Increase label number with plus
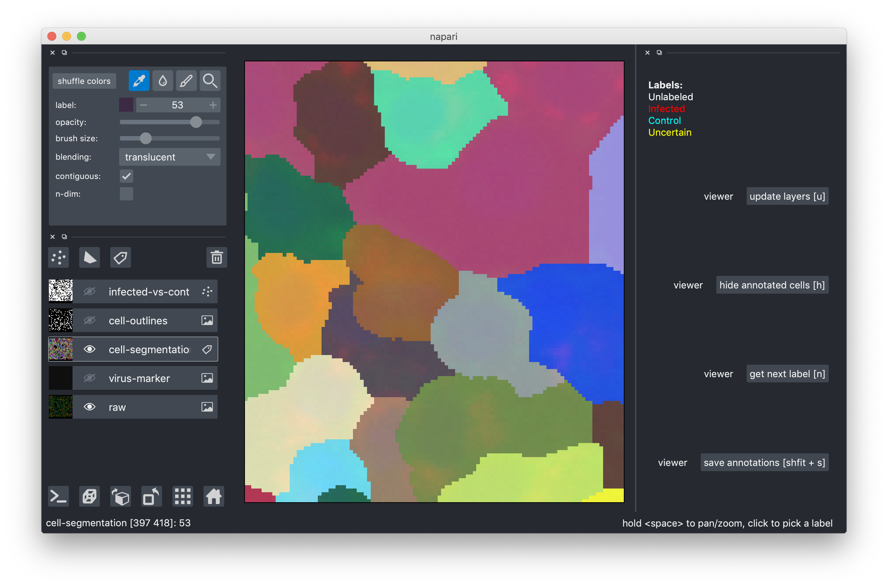The height and width of the screenshot is (588, 888). (x=213, y=105)
